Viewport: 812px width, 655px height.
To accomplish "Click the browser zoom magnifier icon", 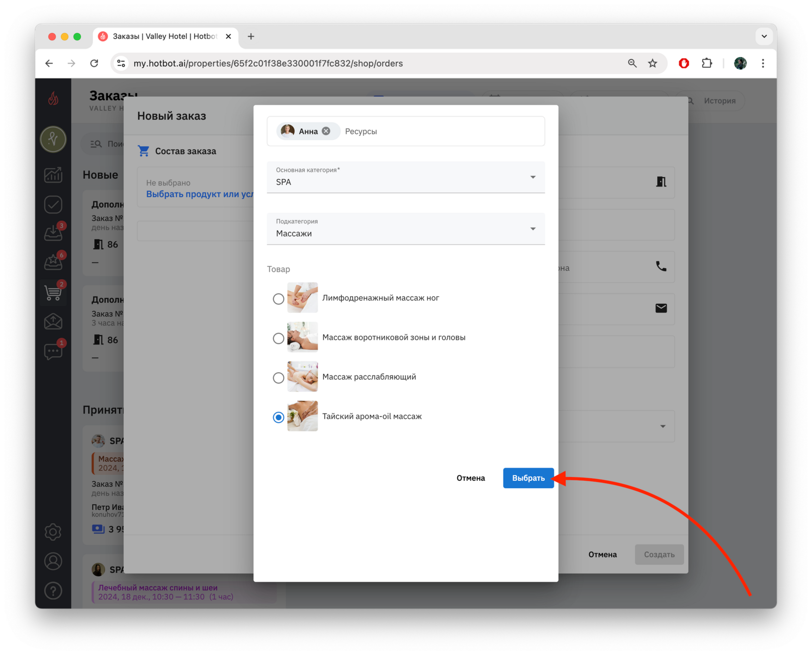I will pyautogui.click(x=632, y=63).
